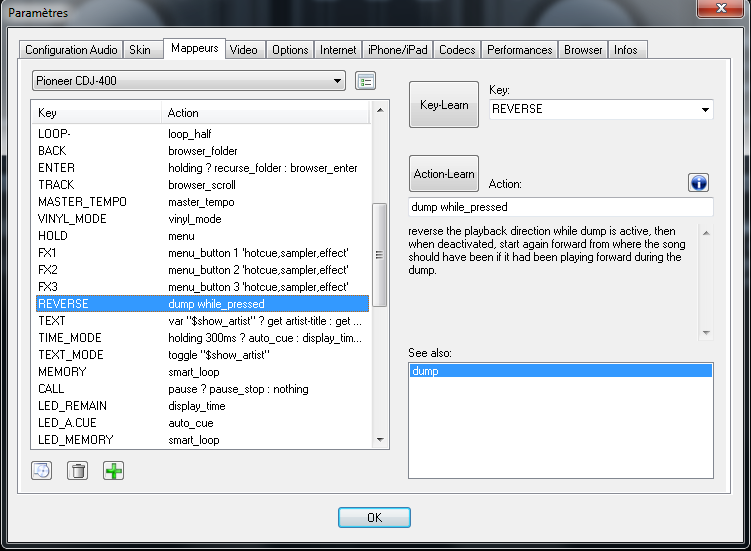751x551 pixels.
Task: Select the VINYL_MODE row
Action: pos(202,219)
